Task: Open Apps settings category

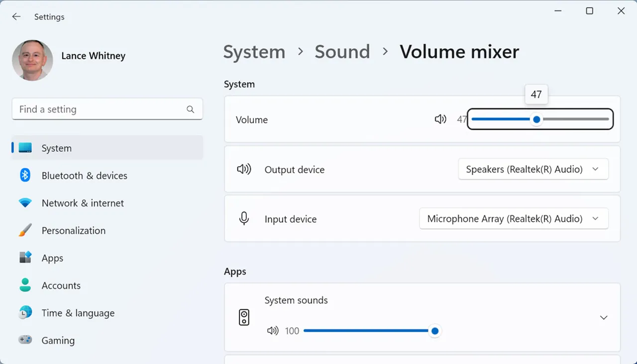Action: [52, 258]
